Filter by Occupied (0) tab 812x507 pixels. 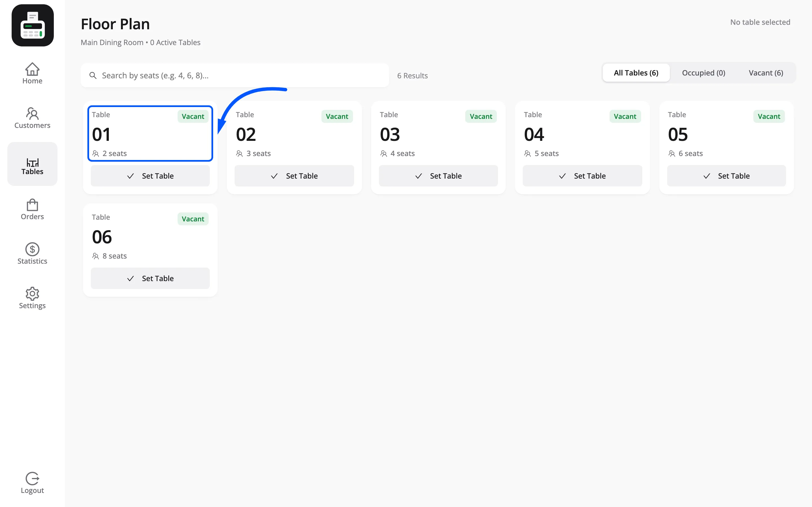click(x=704, y=73)
